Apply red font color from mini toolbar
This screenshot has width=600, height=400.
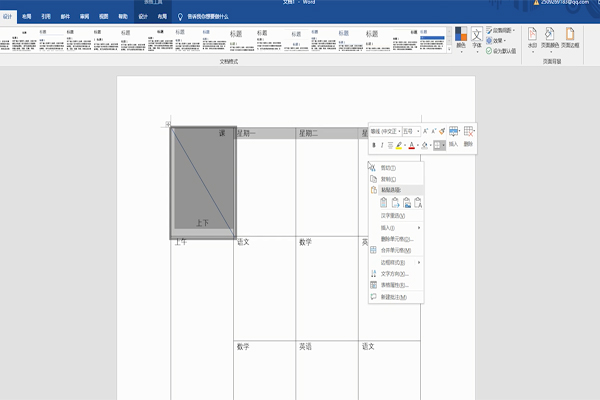(x=412, y=145)
